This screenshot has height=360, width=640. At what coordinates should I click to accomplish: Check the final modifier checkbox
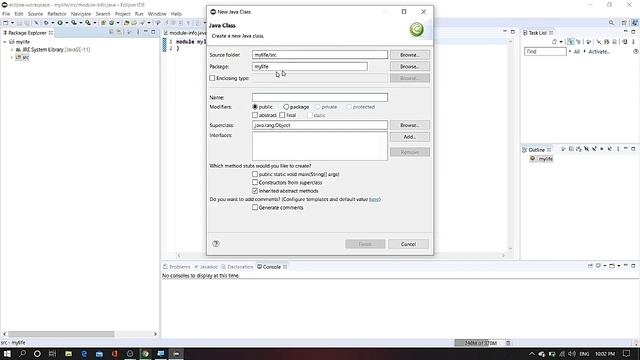282,115
